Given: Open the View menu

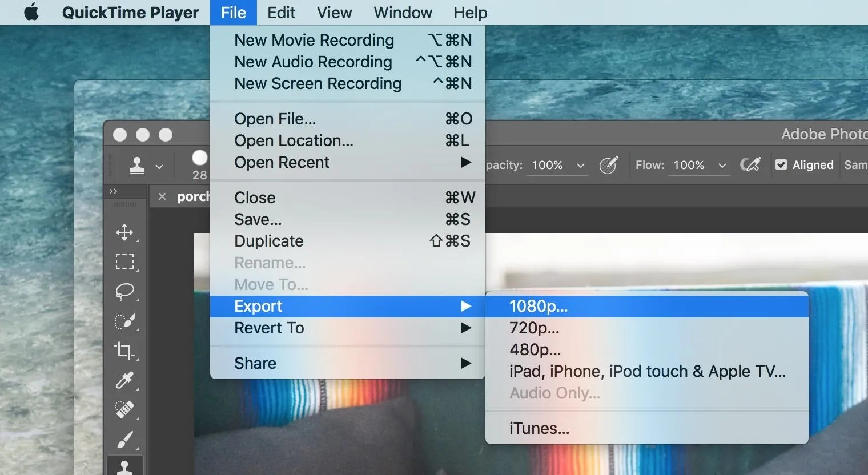Looking at the screenshot, I should (x=335, y=13).
